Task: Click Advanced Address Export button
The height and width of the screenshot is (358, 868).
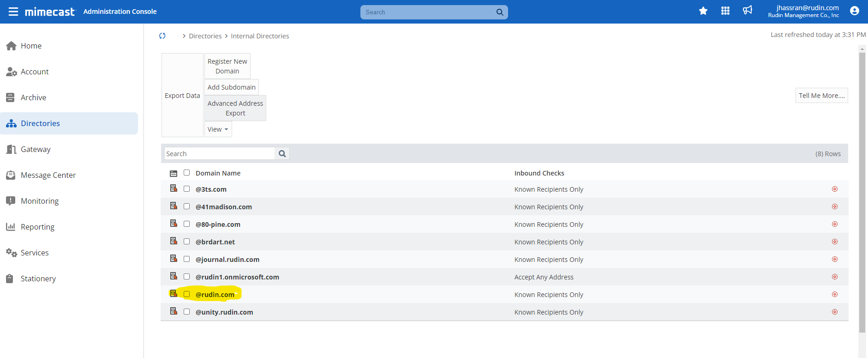Action: (235, 108)
